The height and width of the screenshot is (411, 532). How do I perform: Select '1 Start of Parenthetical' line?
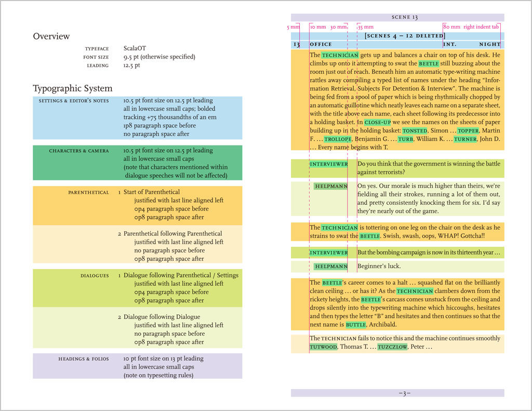149,192
